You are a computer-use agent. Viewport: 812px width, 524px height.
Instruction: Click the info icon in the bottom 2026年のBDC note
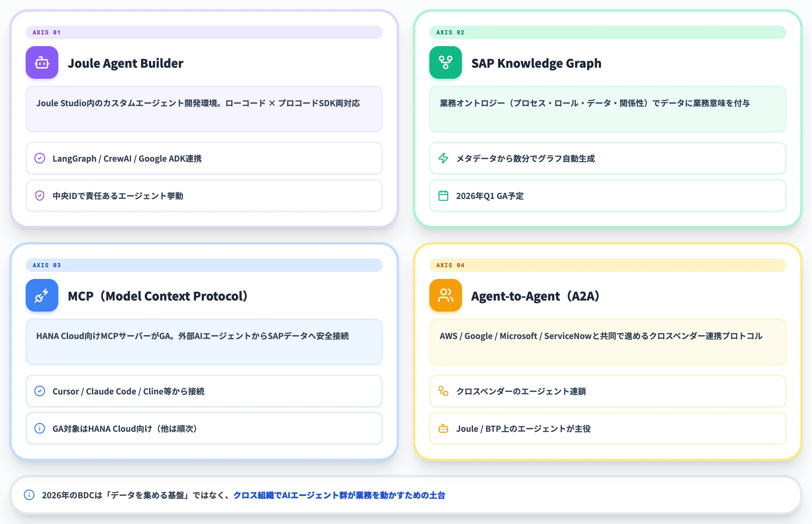pyautogui.click(x=29, y=495)
